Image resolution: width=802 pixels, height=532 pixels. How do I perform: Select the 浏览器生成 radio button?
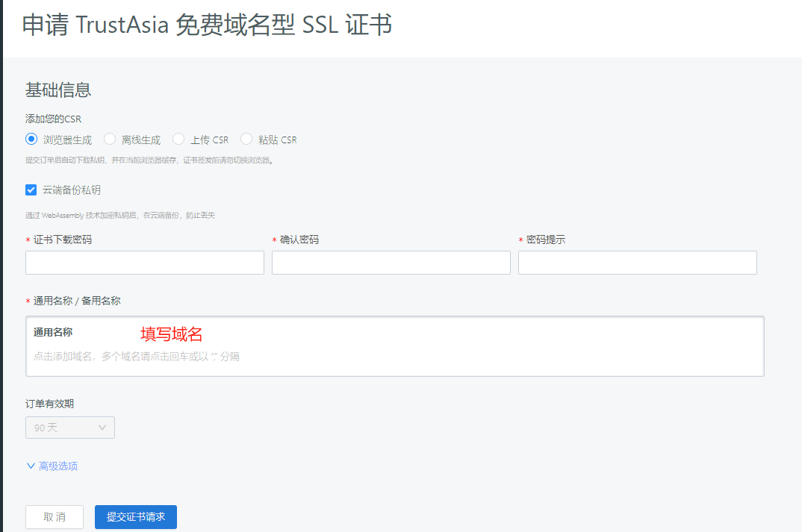point(31,139)
